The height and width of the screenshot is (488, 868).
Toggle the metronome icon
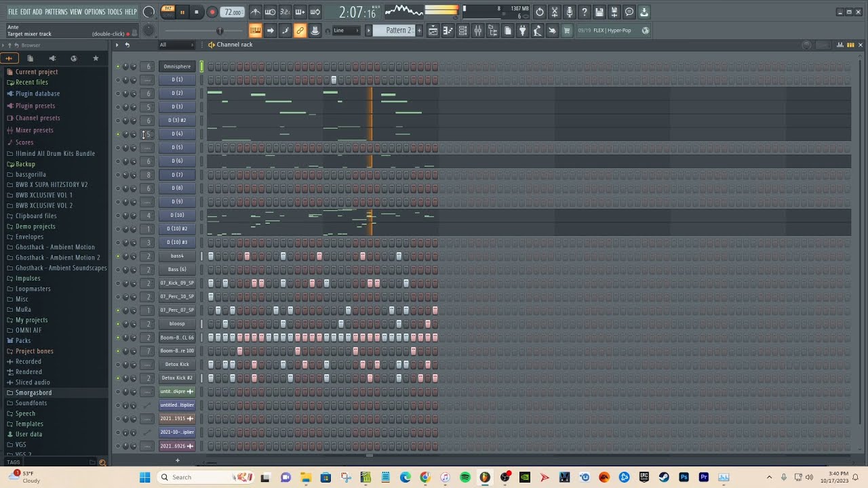[255, 12]
